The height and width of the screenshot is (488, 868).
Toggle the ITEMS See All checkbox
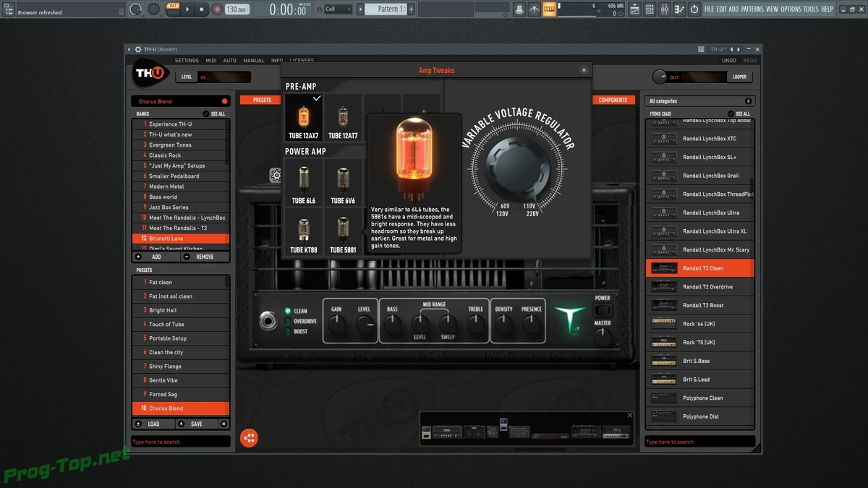pyautogui.click(x=731, y=114)
